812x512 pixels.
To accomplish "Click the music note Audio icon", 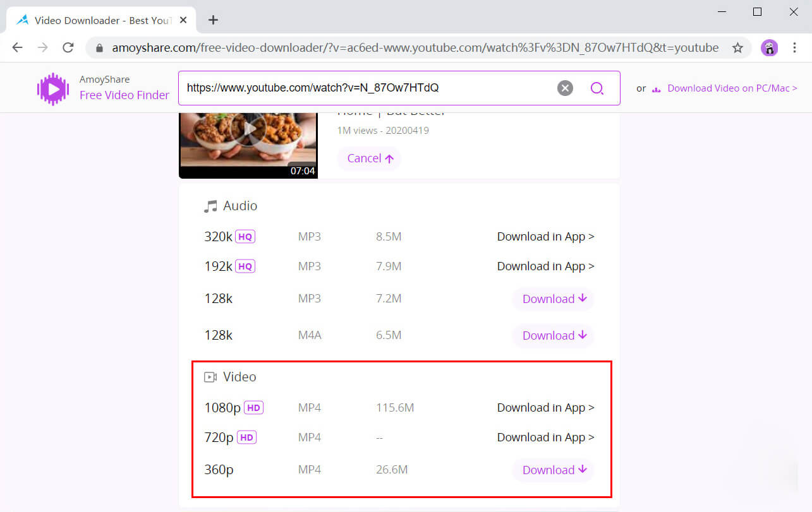I will 210,206.
